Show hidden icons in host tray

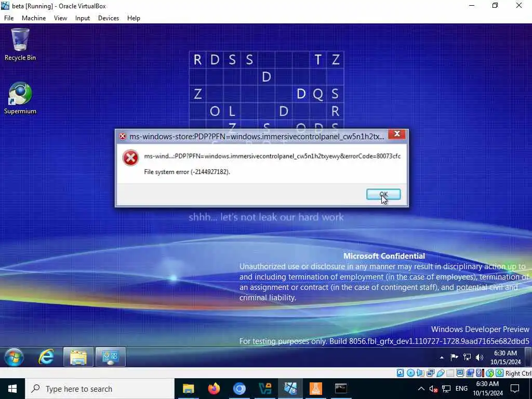pyautogui.click(x=421, y=389)
